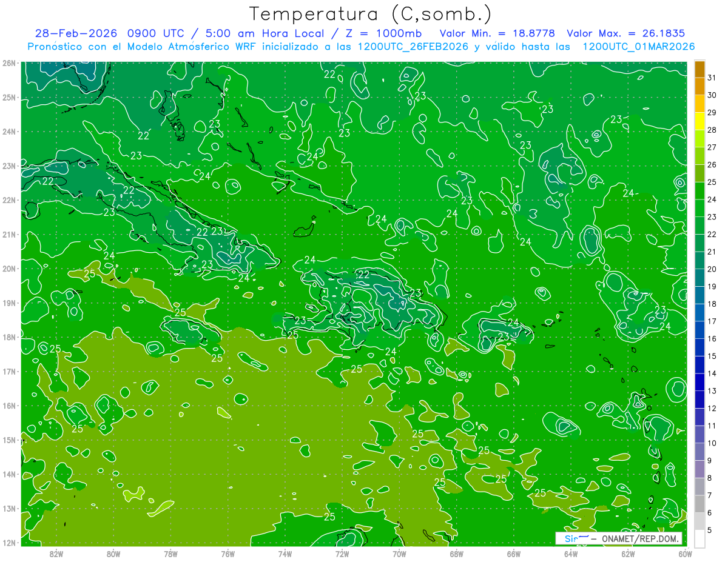This screenshot has width=728, height=562.
Task: Click the date text "28-Feb-2026"
Action: (75, 33)
